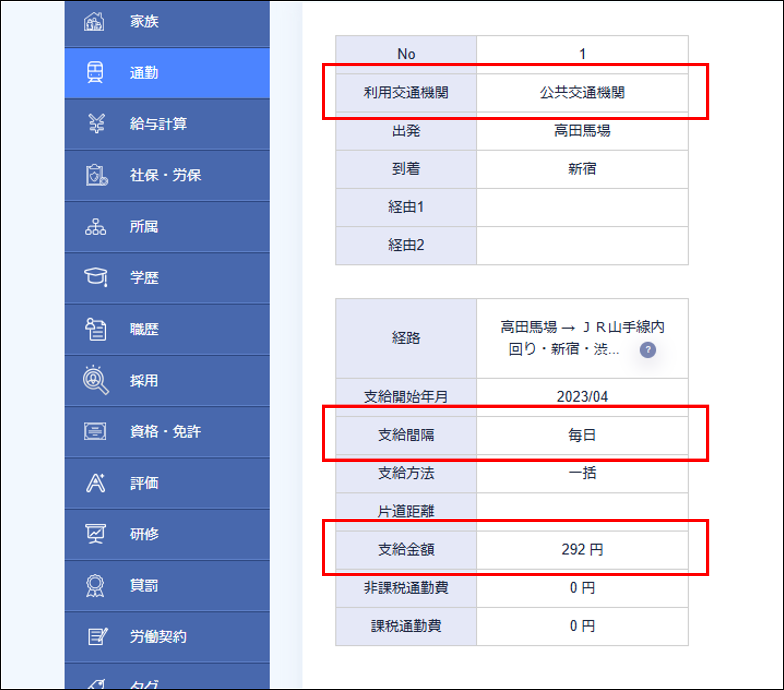
Task: Open the 給与計算 section
Action: 167,124
